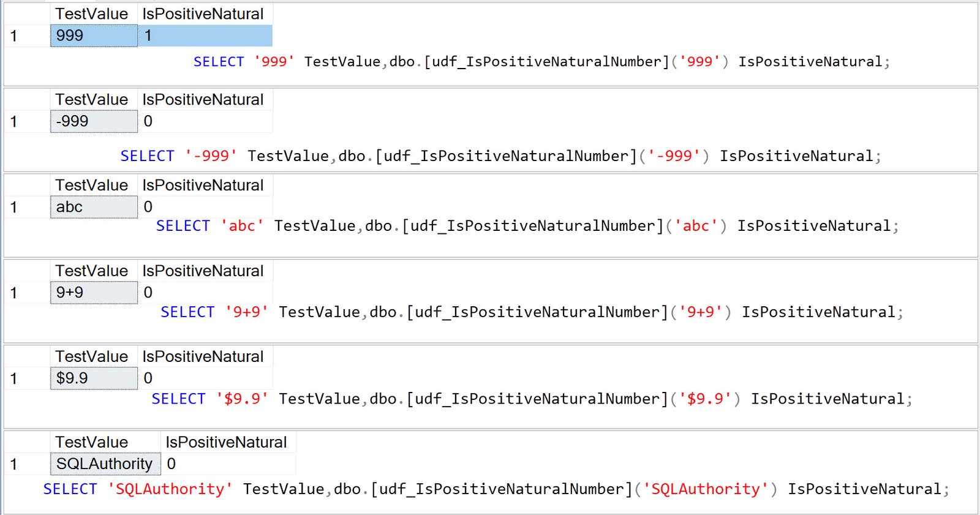
Task: Select row number 1 of the 999 grid
Action: point(27,36)
